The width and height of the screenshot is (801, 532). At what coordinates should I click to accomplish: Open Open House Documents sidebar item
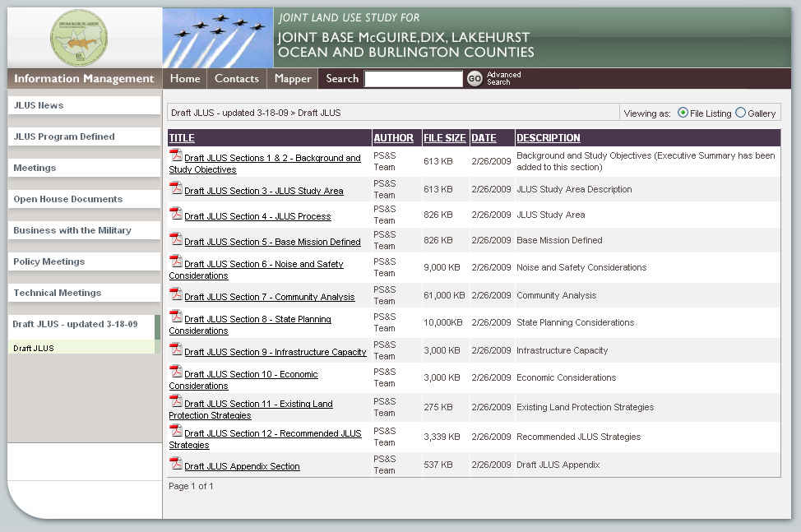(x=84, y=199)
